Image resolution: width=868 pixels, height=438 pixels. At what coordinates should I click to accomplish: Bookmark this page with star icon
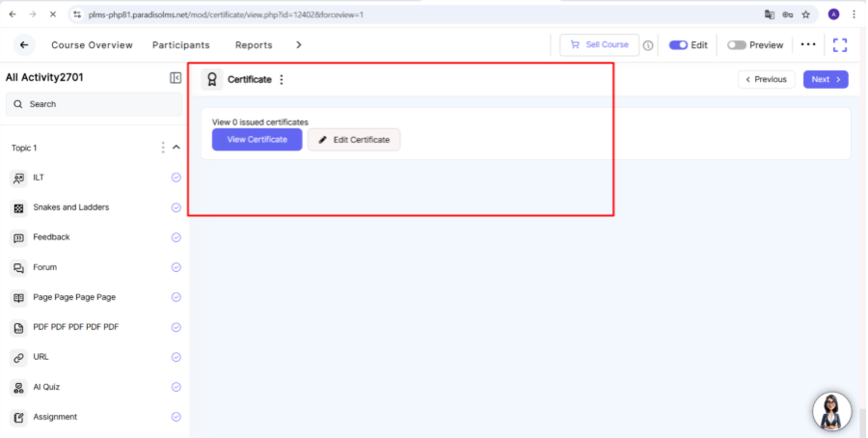click(805, 14)
